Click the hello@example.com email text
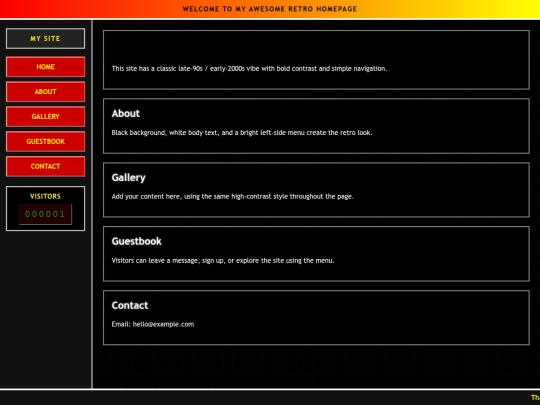This screenshot has height=405, width=540. (x=163, y=324)
